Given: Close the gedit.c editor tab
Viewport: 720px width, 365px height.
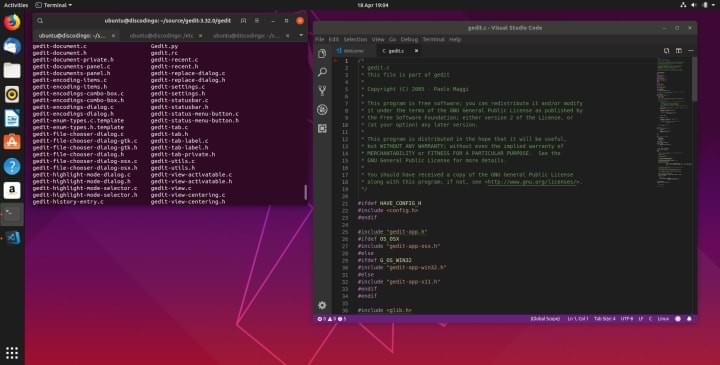Looking at the screenshot, I should click(416, 51).
